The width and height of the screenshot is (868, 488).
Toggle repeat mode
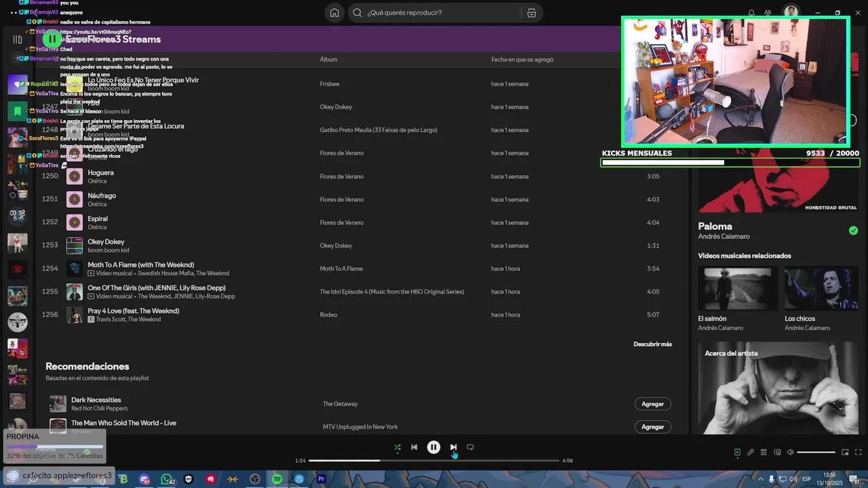[x=470, y=447]
